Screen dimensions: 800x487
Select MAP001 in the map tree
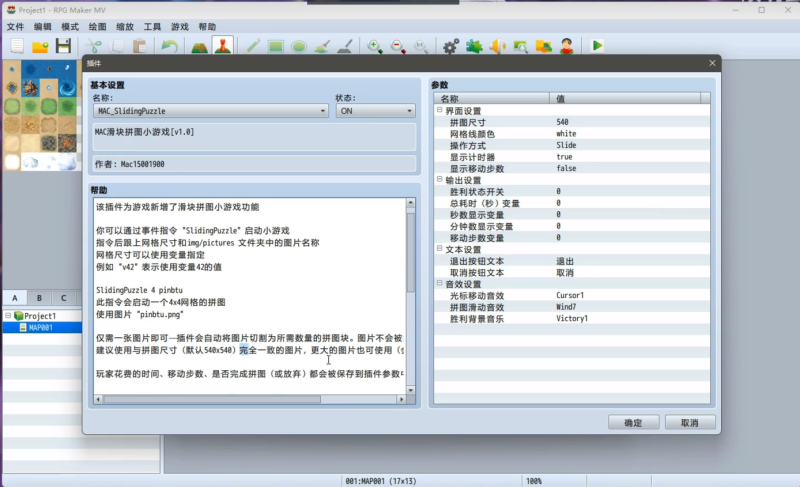coord(41,327)
